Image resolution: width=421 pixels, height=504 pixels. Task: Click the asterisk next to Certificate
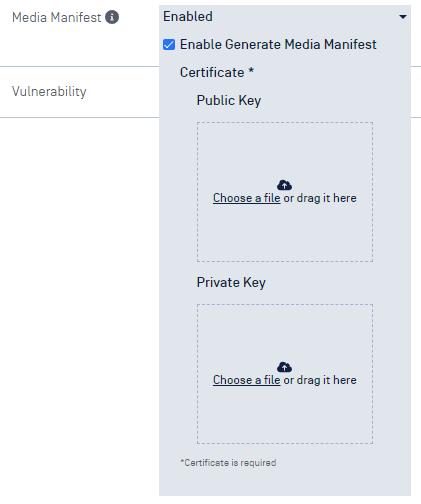[x=251, y=70]
